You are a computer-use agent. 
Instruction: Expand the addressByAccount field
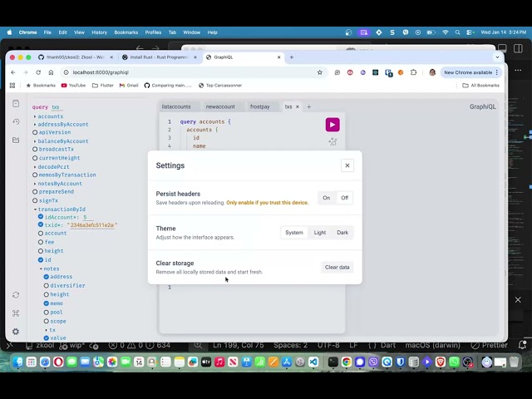pyautogui.click(x=35, y=124)
